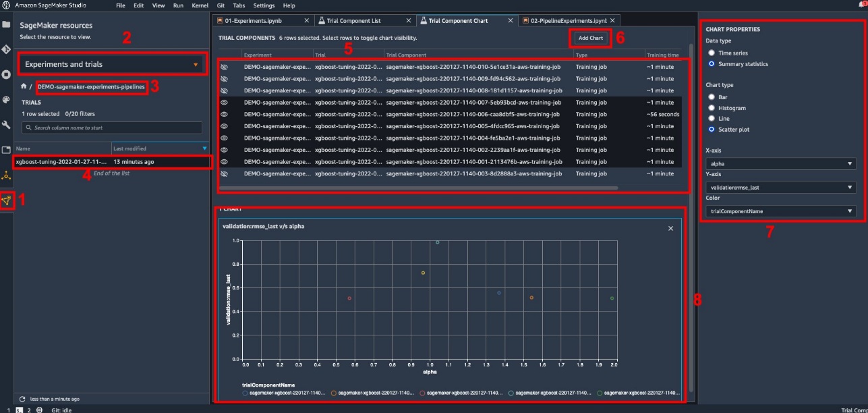Open the SageMaker JumpStart sidebar icon
The height and width of the screenshot is (413, 868).
(6, 175)
